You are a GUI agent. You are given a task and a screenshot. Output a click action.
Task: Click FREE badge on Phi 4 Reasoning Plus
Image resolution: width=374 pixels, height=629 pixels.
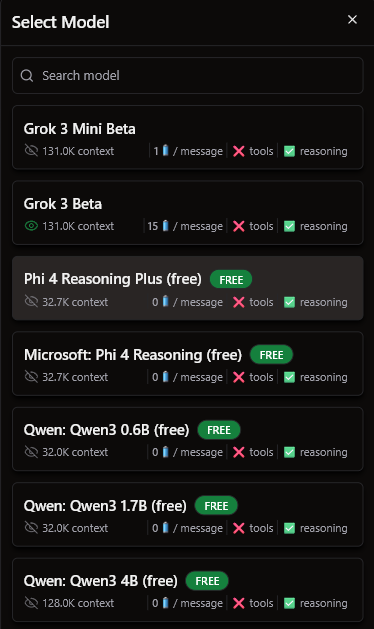[x=231, y=280]
